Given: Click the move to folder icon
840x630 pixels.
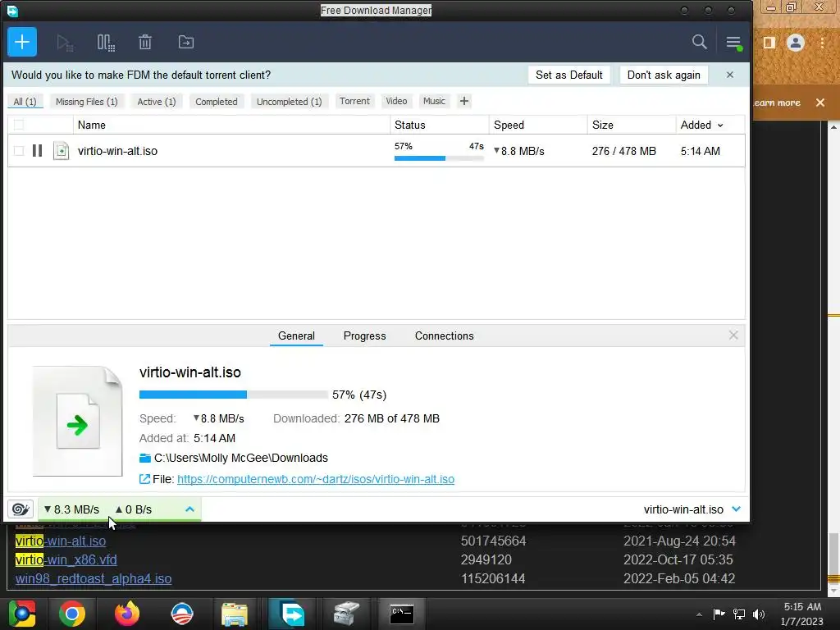Looking at the screenshot, I should click(186, 42).
